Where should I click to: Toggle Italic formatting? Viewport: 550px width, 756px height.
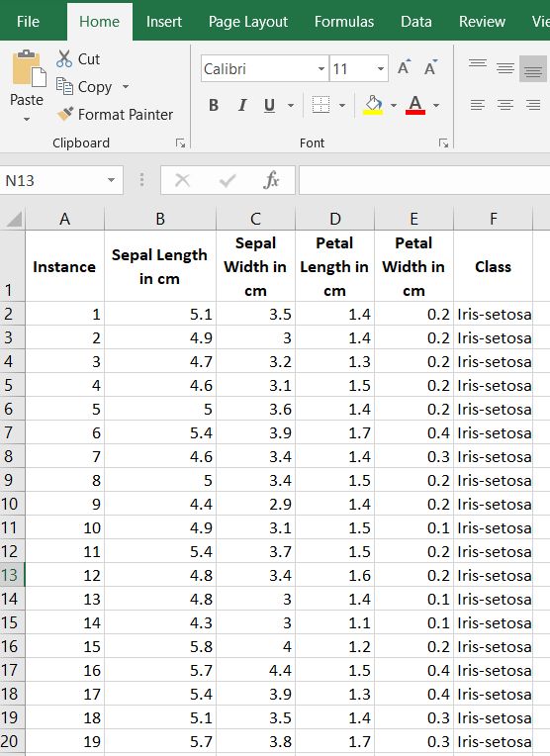pyautogui.click(x=242, y=105)
